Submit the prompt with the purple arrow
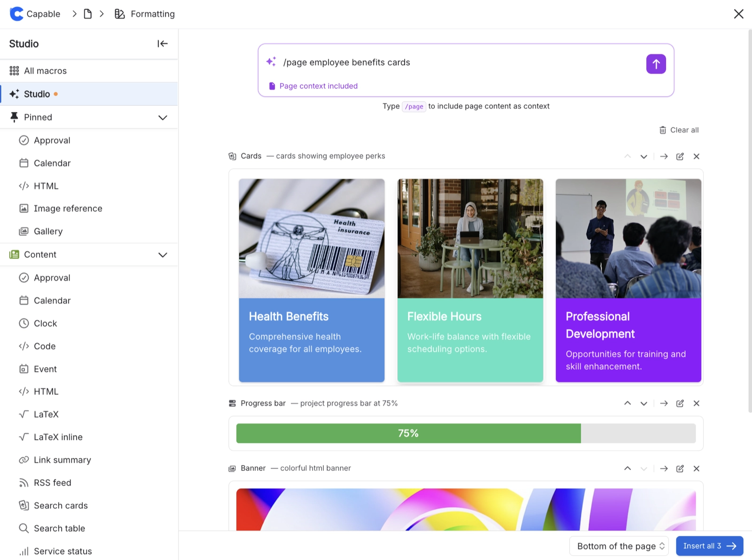The height and width of the screenshot is (560, 752). pos(656,64)
